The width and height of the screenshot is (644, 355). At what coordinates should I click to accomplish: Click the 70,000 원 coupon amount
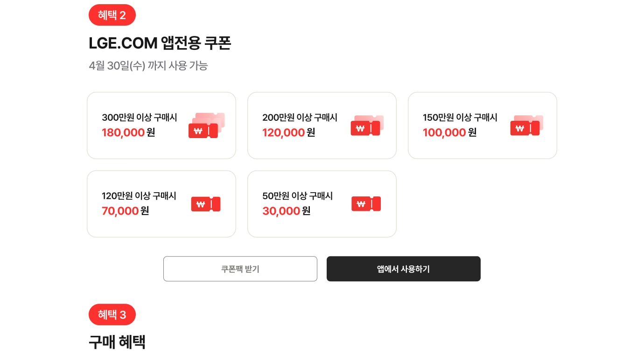point(126,211)
